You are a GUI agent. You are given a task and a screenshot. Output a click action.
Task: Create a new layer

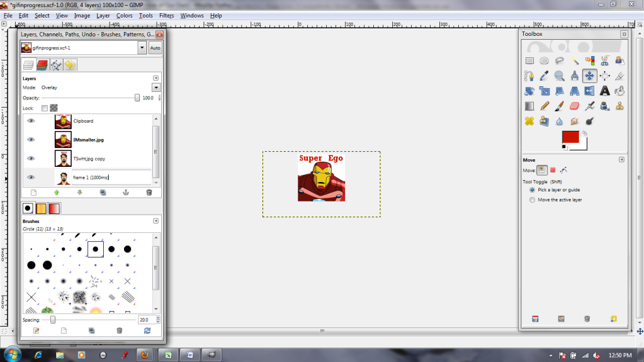(x=33, y=192)
